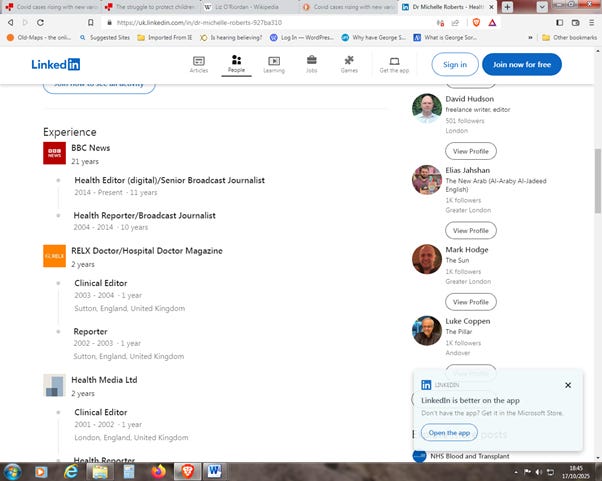The image size is (602, 481).
Task: Toggle the browser sidebar panel icon
Action: pos(560,23)
